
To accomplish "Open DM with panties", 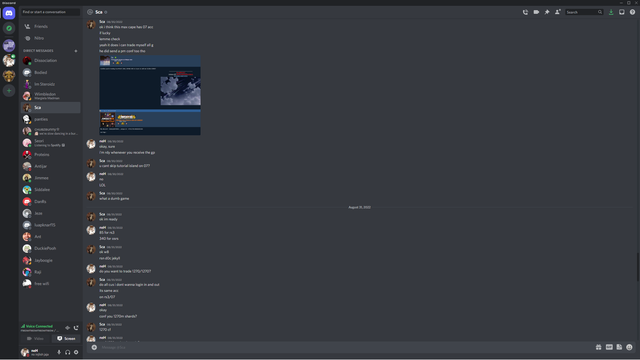I will pyautogui.click(x=51, y=119).
